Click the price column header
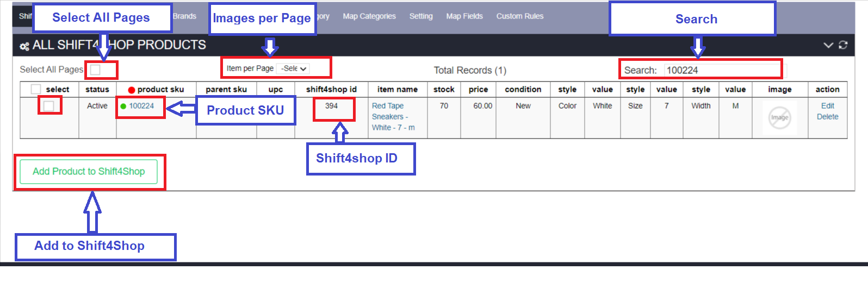The width and height of the screenshot is (868, 282). [x=478, y=89]
